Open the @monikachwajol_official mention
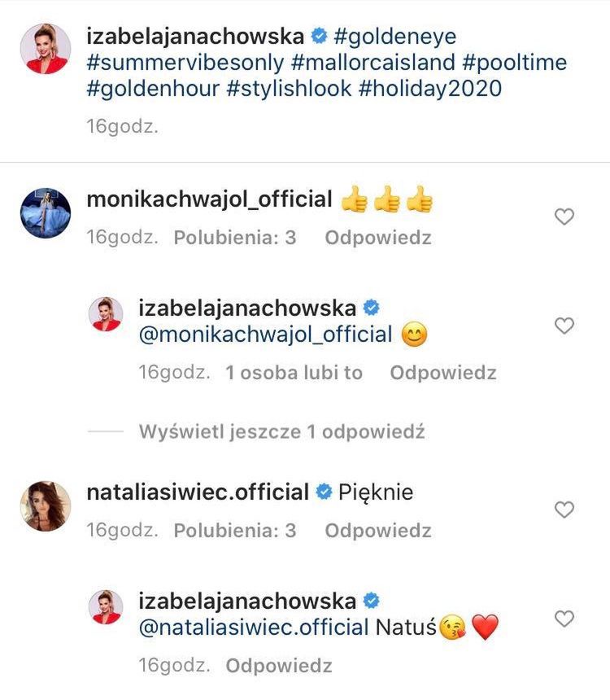This screenshot has height=700, width=610. point(265,335)
